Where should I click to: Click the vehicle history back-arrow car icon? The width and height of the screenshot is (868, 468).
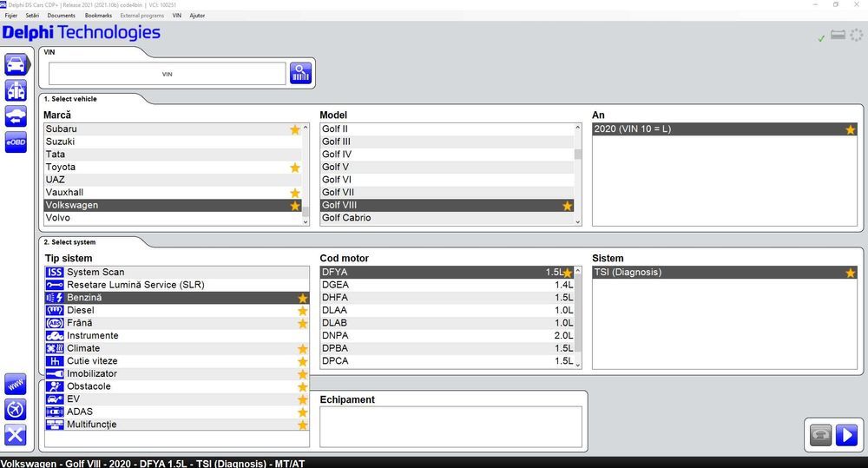click(16, 116)
